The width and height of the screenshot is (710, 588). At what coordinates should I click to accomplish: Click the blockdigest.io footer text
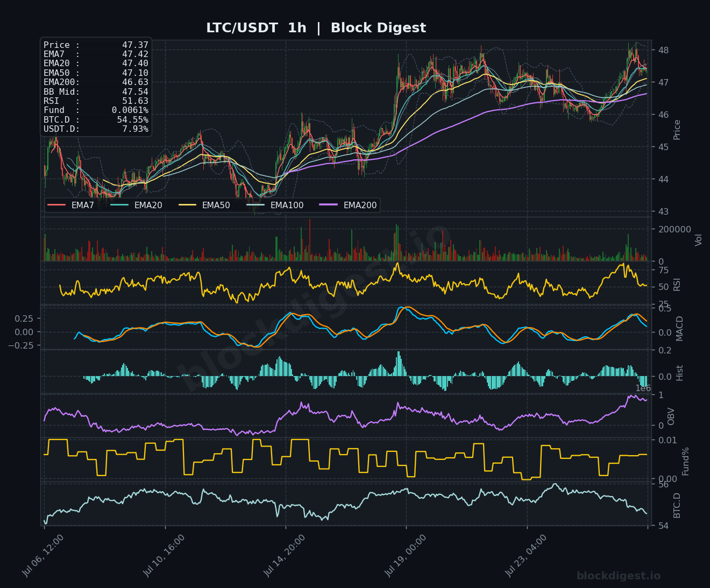[x=619, y=576]
